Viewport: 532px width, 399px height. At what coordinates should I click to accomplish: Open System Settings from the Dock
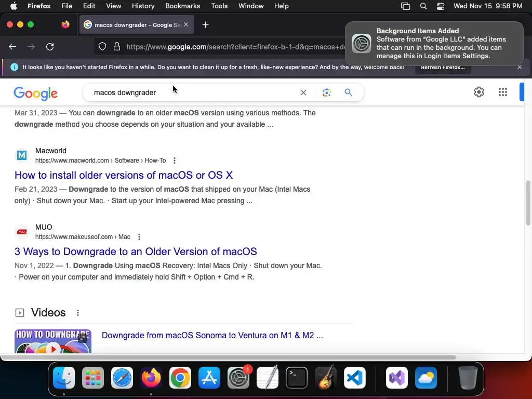(238, 378)
